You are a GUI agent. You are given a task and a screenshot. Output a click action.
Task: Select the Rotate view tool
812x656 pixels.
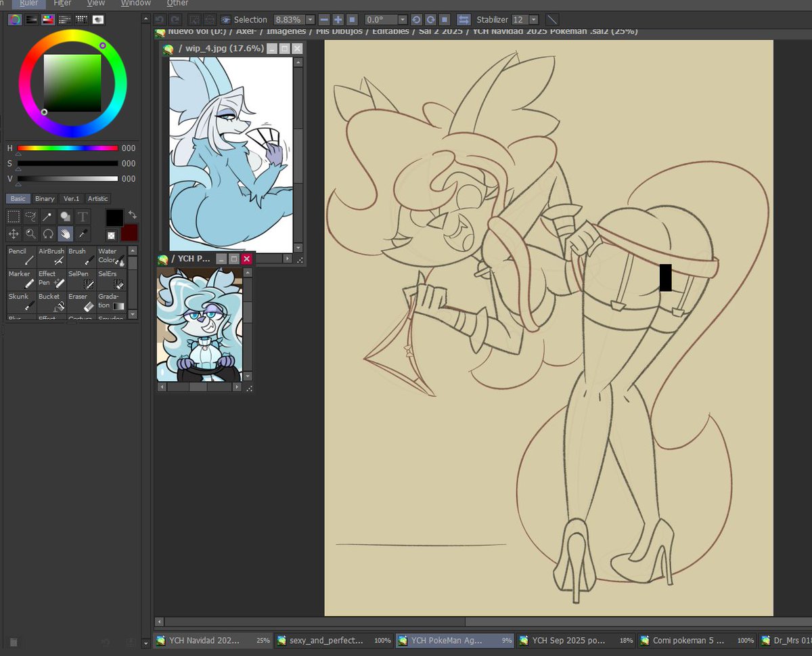(x=48, y=234)
